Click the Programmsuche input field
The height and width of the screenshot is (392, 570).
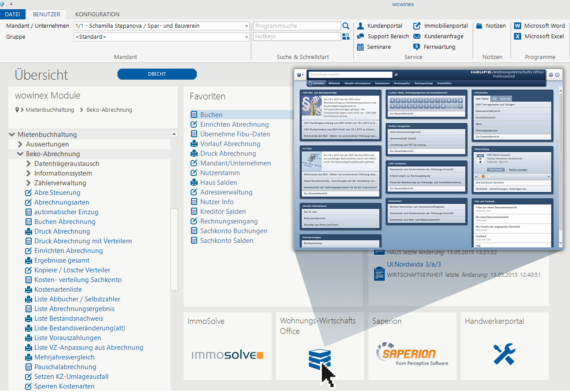(297, 26)
